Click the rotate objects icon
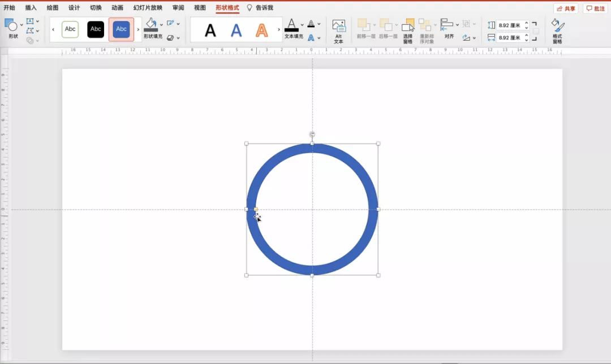 tap(466, 38)
